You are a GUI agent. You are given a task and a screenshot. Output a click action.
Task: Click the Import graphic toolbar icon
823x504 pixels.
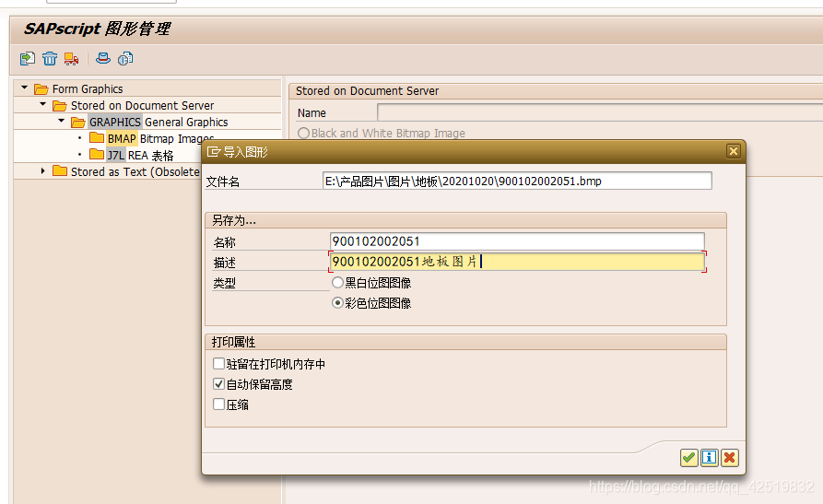[x=28, y=58]
